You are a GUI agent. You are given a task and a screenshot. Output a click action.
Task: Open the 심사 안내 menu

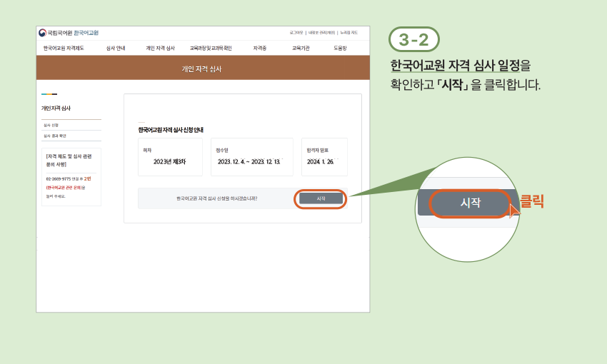116,49
